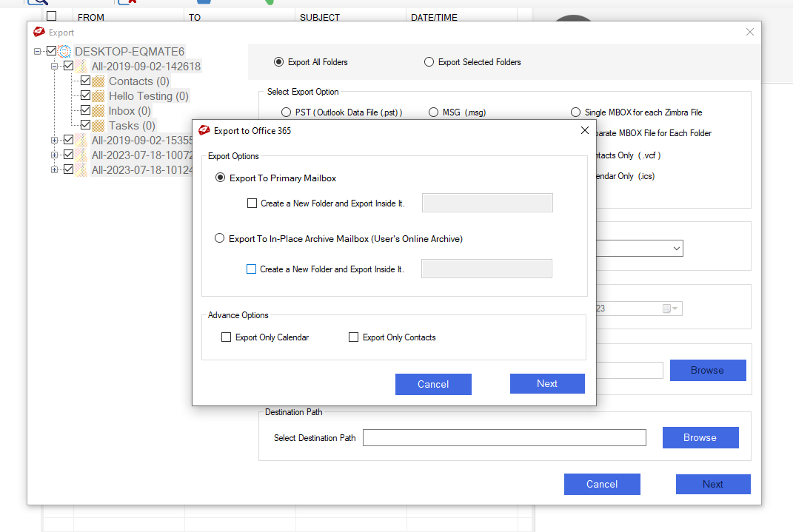793x532 pixels.
Task: Tick select-all checkbox in email list header
Action: click(52, 16)
